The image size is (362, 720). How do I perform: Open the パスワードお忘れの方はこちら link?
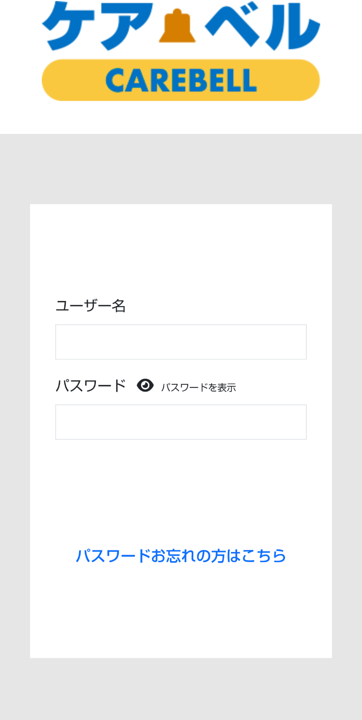click(x=181, y=556)
